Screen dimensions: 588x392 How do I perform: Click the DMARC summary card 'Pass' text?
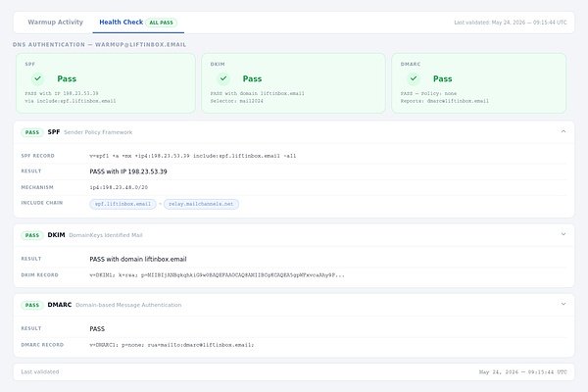(x=443, y=78)
